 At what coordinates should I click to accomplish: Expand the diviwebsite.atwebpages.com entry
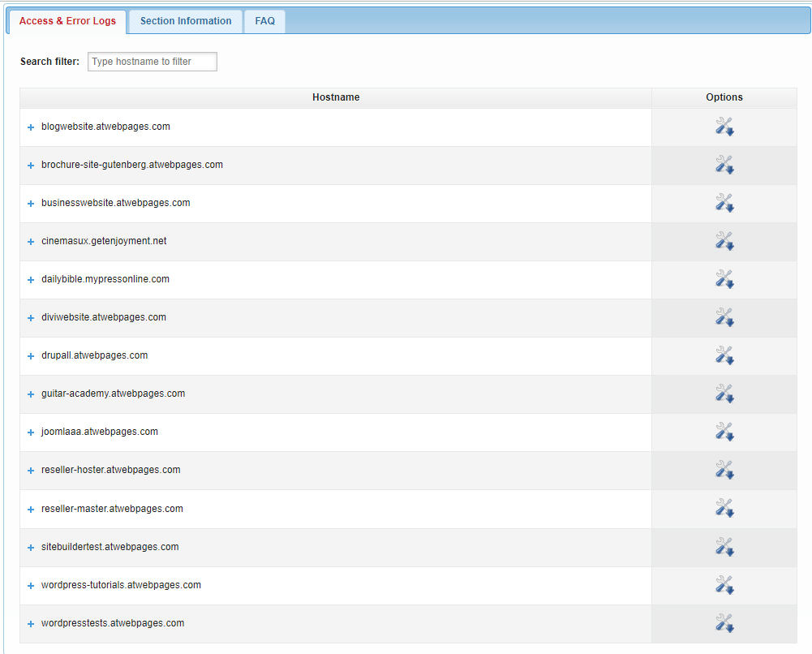coord(30,316)
